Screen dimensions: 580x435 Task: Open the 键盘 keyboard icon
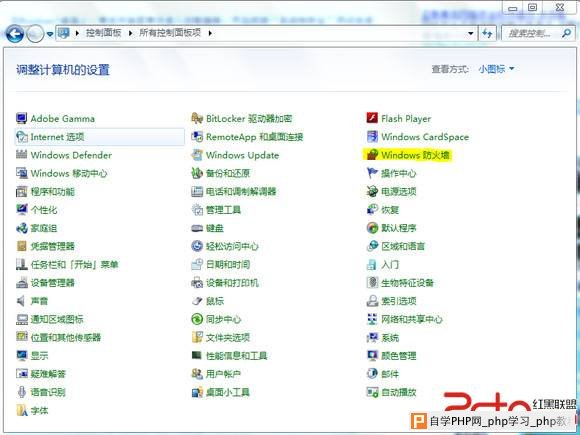point(197,228)
